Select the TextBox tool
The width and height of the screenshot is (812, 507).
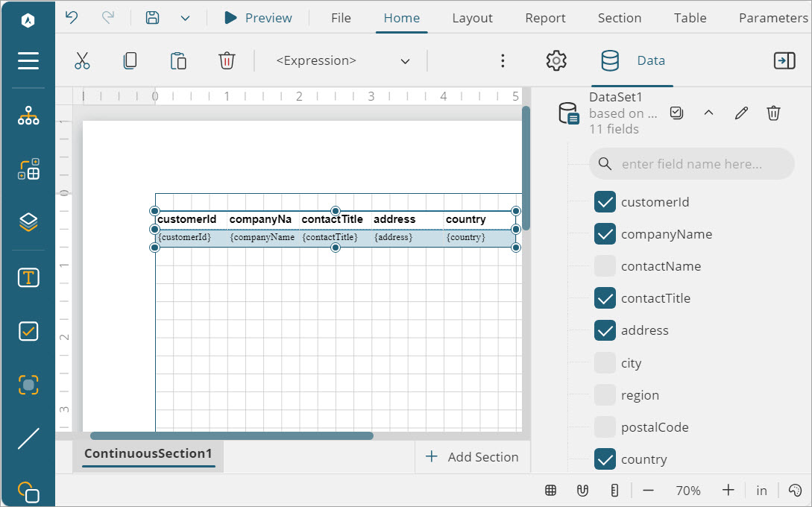pyautogui.click(x=28, y=277)
